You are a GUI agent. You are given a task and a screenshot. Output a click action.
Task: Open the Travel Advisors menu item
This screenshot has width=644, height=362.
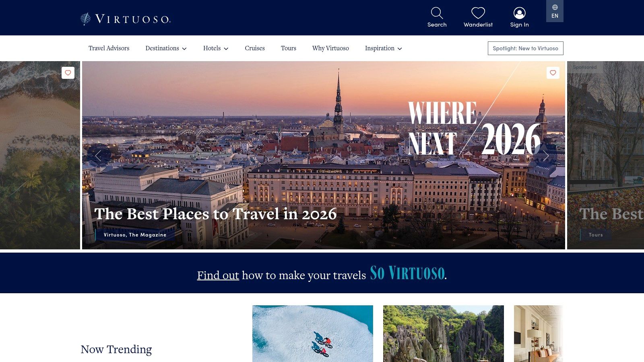click(109, 48)
